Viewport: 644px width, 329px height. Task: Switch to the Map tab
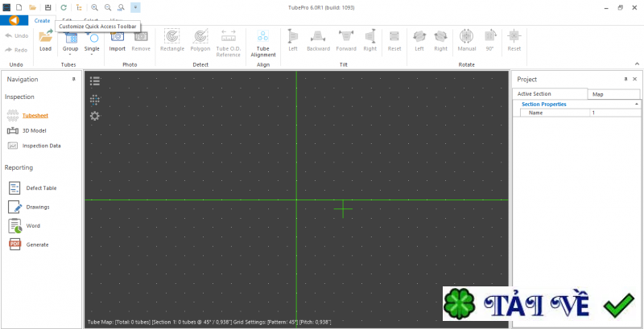(x=613, y=94)
